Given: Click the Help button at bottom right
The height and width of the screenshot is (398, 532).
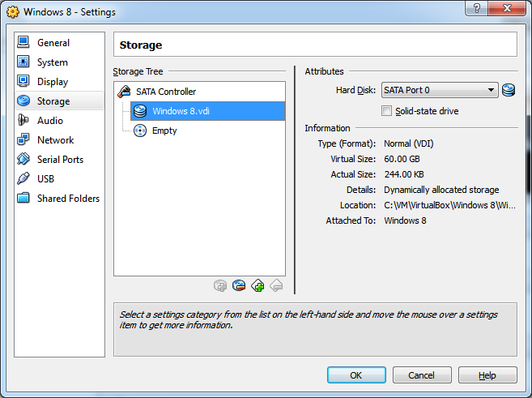Looking at the screenshot, I should point(487,375).
